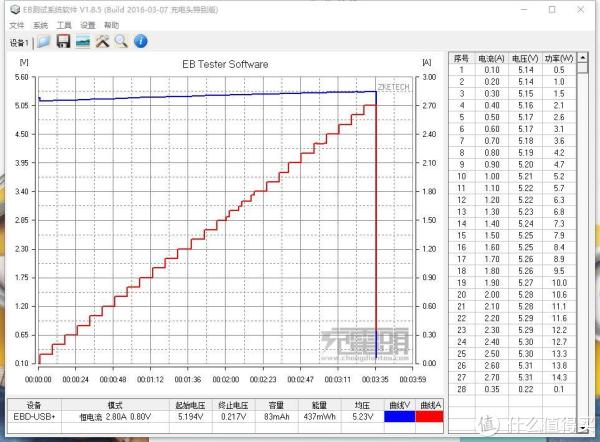Viewport: 600px width, 442px height.
Task: Click the data table scrollbar thumb
Action: pos(582,68)
